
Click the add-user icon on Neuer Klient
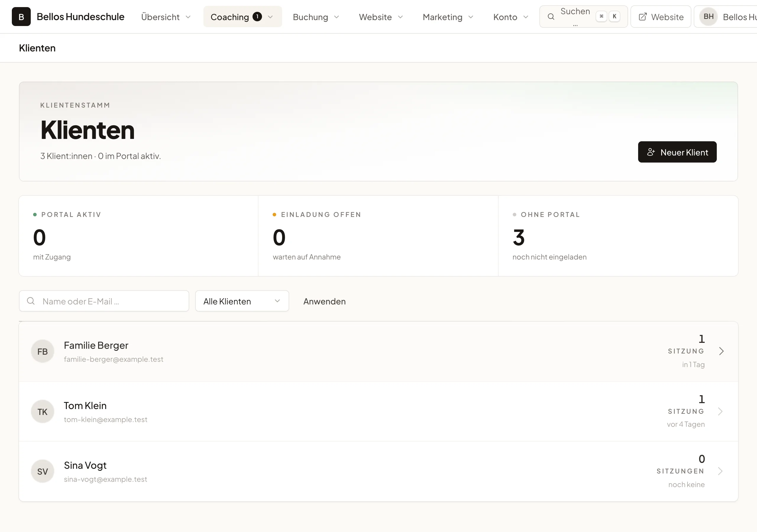(651, 152)
